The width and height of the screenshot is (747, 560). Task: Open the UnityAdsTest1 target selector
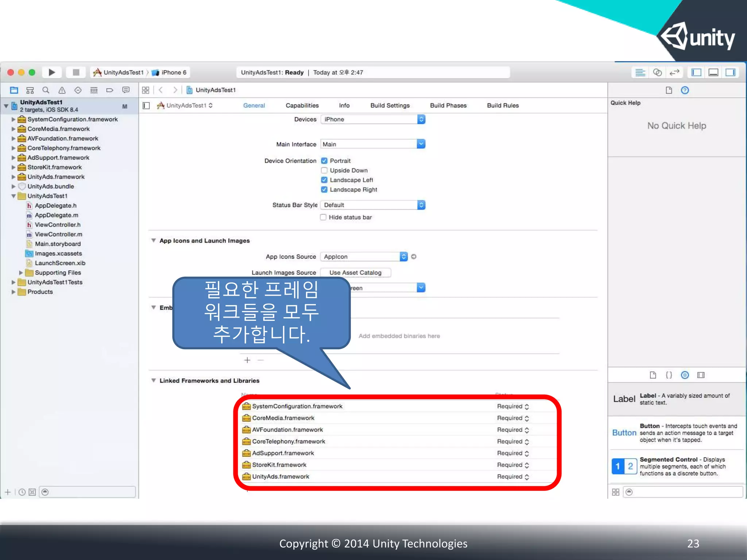tap(185, 106)
